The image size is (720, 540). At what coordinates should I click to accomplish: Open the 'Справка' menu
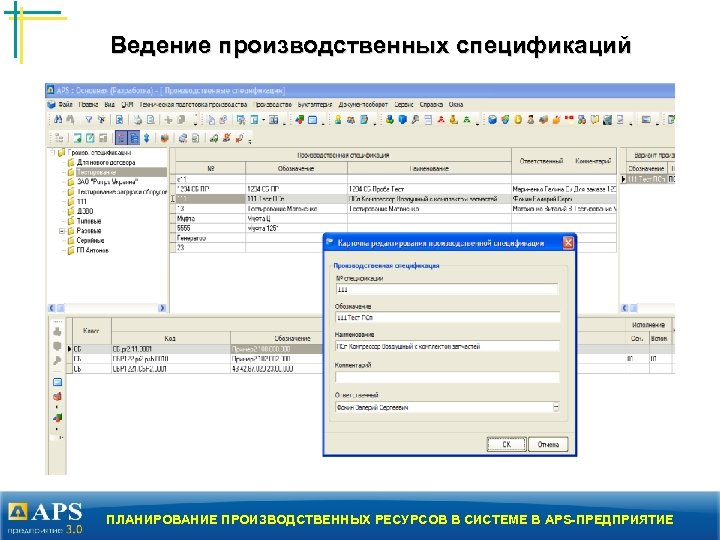(431, 104)
